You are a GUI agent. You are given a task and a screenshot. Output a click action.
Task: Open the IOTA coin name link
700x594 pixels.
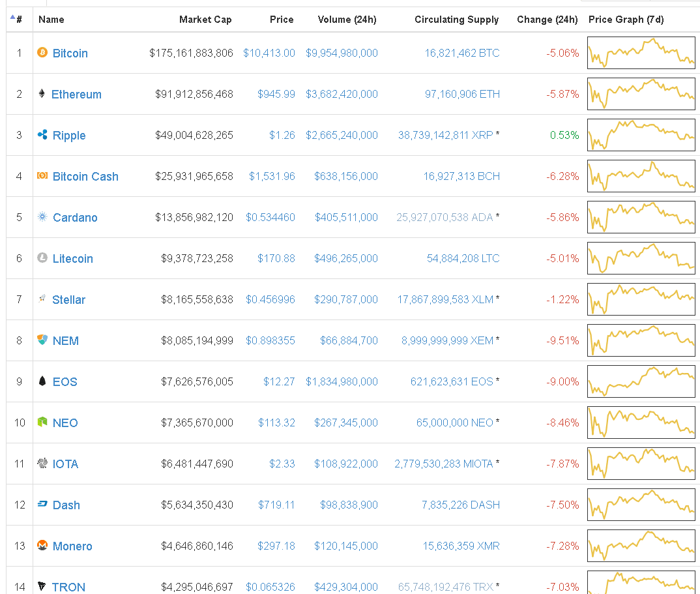coord(65,464)
